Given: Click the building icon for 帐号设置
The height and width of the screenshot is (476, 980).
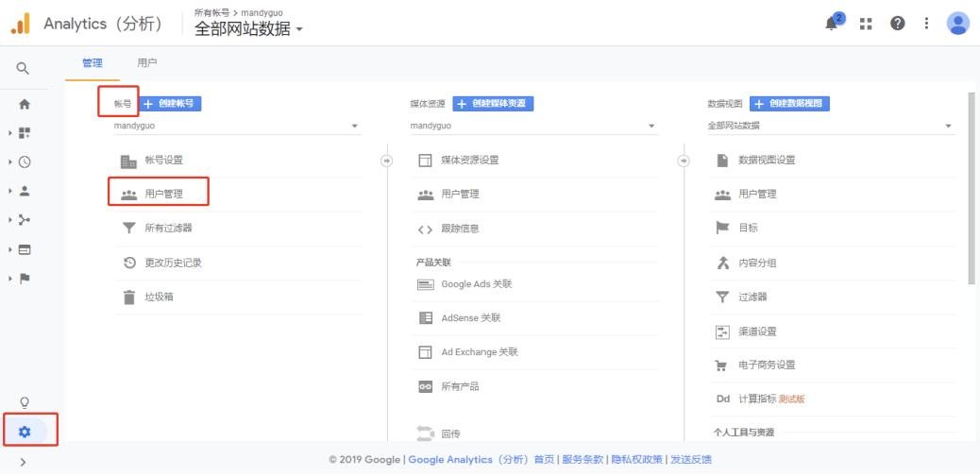Looking at the screenshot, I should (128, 161).
